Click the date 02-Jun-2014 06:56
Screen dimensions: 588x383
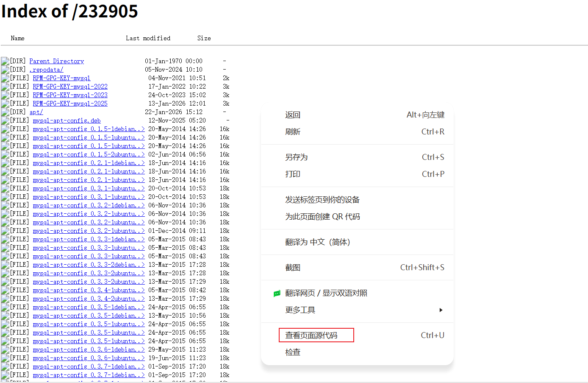[x=177, y=154]
